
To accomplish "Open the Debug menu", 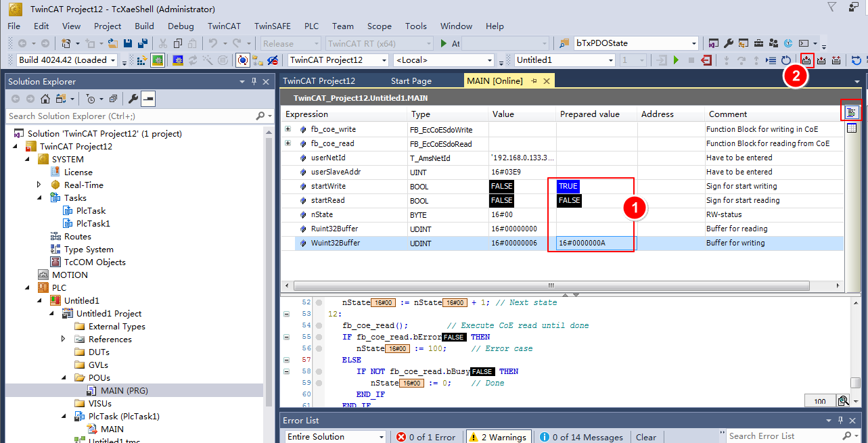I will (181, 26).
